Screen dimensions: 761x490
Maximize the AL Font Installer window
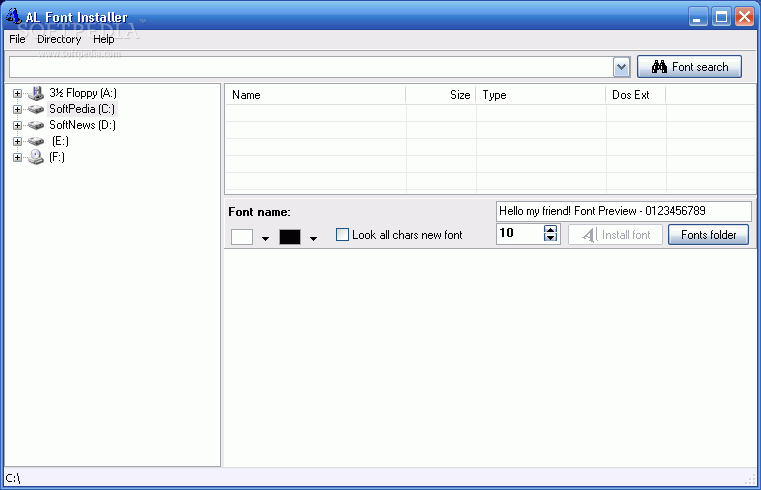pos(721,17)
